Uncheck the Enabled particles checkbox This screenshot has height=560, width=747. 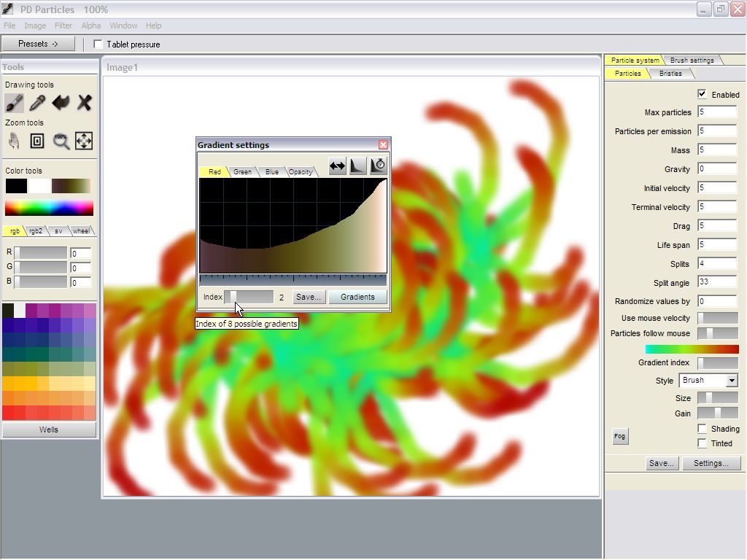click(x=702, y=94)
